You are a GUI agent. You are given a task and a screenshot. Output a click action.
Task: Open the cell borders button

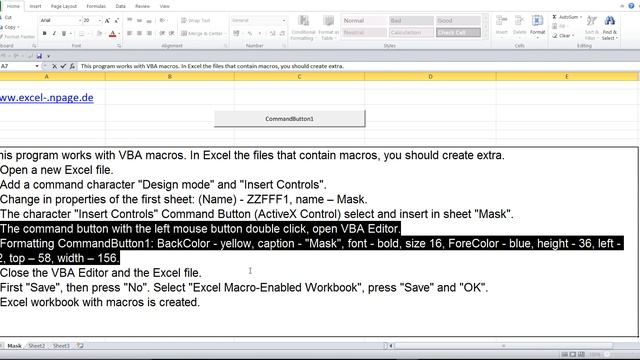point(81,34)
